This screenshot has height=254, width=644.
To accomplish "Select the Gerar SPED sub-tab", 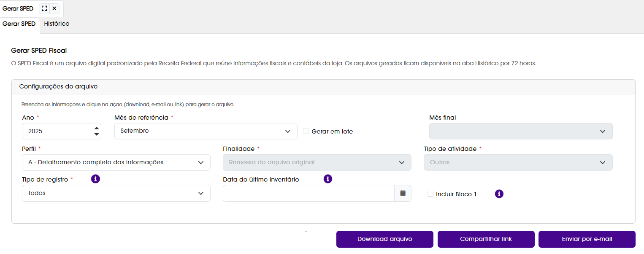I will [x=19, y=24].
